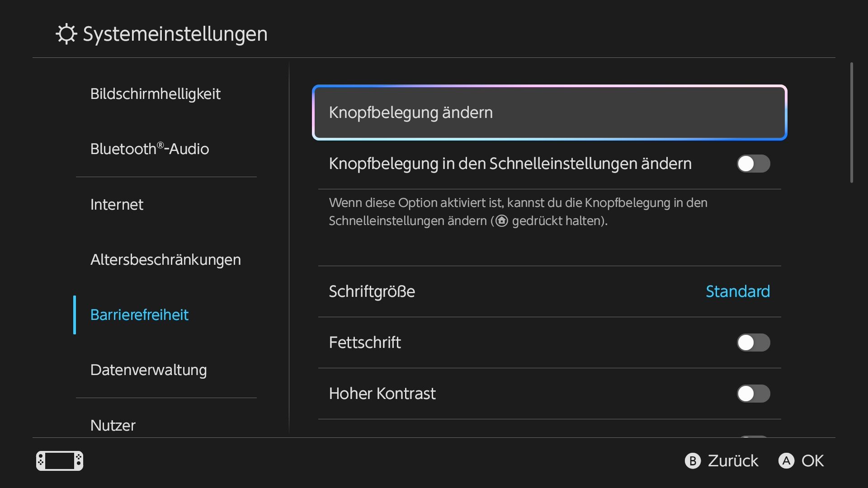
Task: Select the Barrierefreiheit sidebar entry
Action: point(139,315)
